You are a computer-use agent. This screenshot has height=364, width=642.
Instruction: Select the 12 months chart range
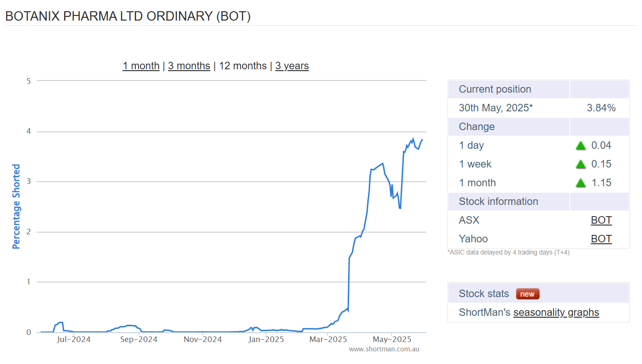[x=243, y=66]
